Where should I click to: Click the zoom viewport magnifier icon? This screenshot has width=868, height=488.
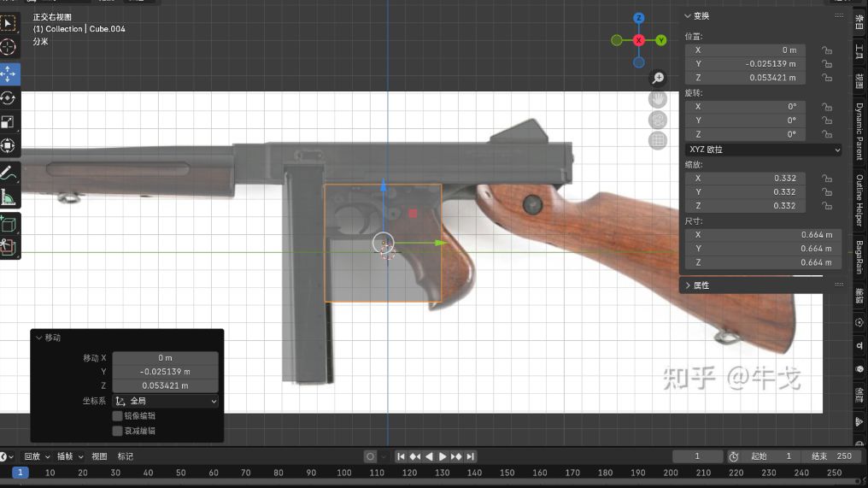point(658,78)
